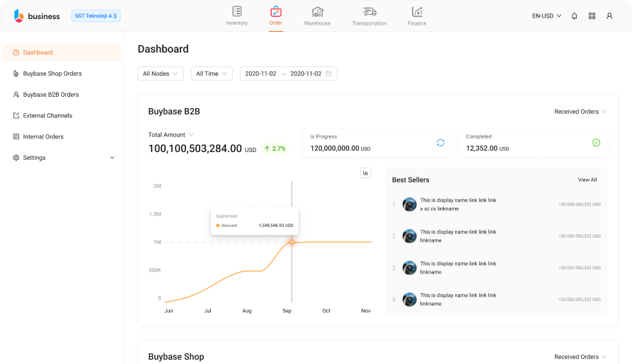Open the Inventory module icon

tap(236, 11)
